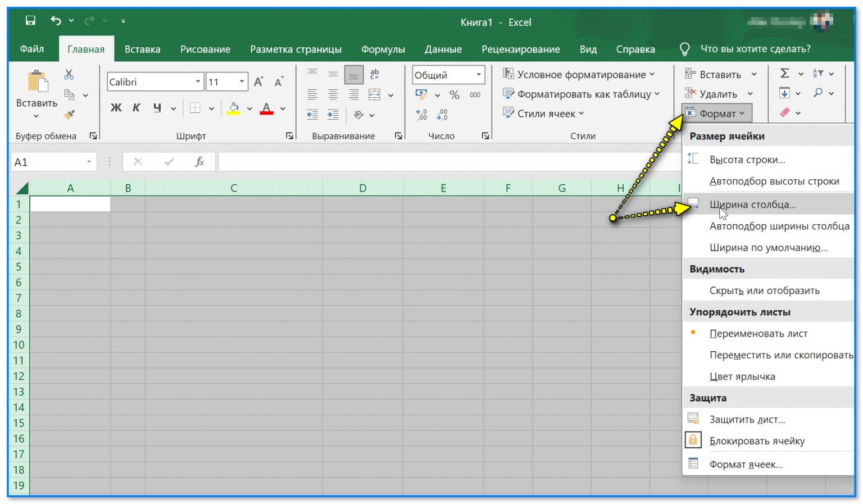The image size is (863, 504).
Task: Toggle italic К formatting
Action: pos(136,108)
